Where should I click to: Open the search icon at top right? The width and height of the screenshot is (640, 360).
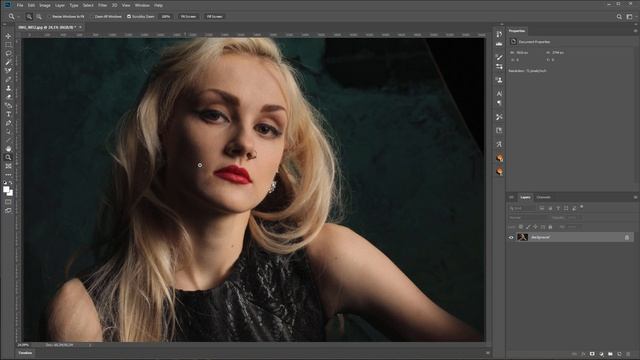619,17
